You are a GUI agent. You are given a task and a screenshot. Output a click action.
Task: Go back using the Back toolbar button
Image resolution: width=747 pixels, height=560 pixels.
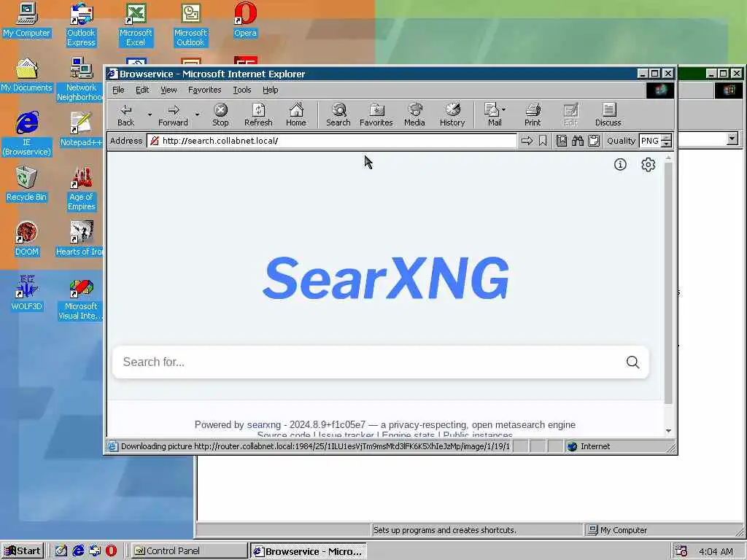(x=125, y=114)
